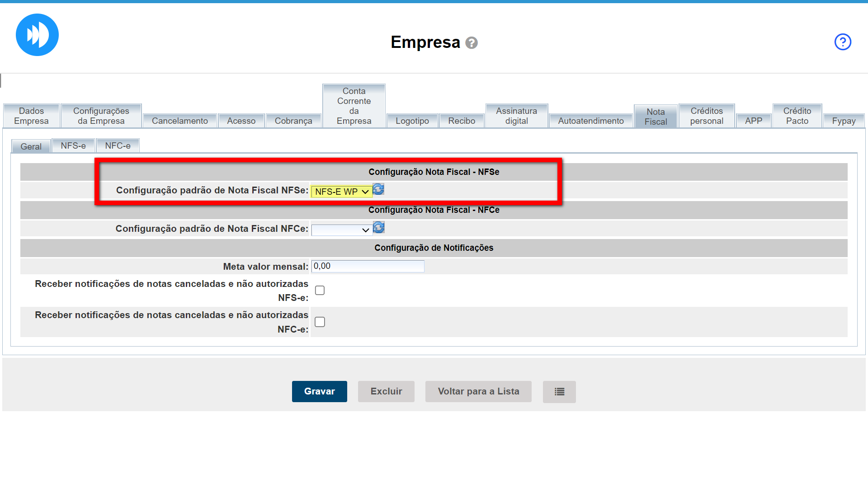Click the blue question mark help icon

(843, 42)
